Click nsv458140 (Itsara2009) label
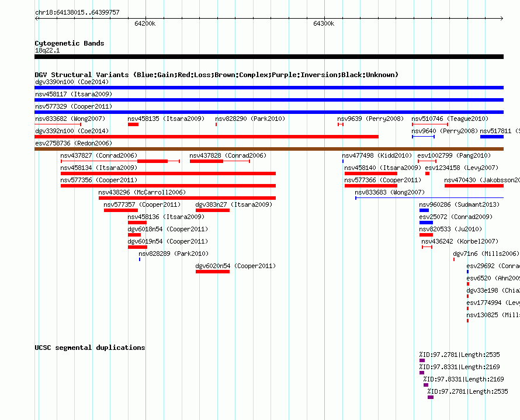The width and height of the screenshot is (520, 420). (x=383, y=168)
